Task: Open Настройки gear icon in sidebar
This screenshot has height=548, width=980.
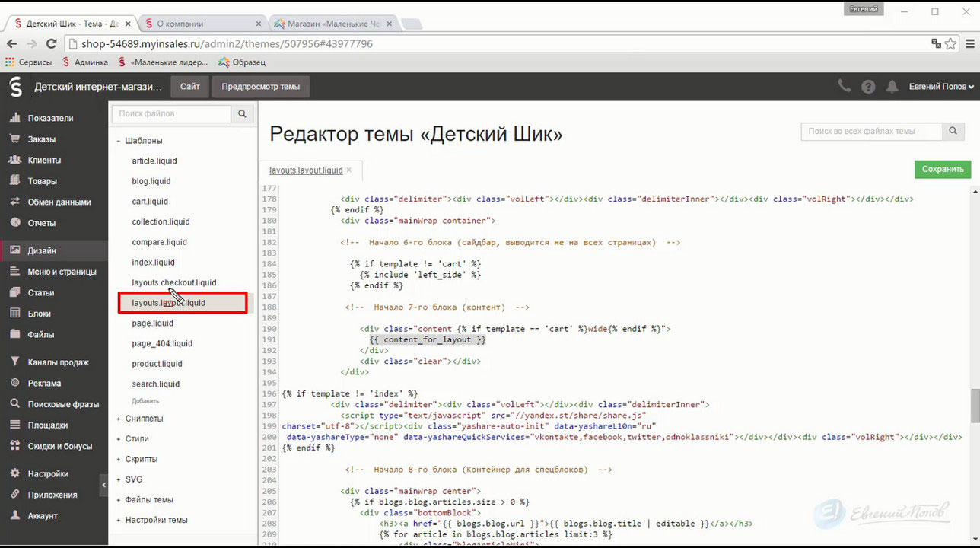Action: click(x=14, y=473)
